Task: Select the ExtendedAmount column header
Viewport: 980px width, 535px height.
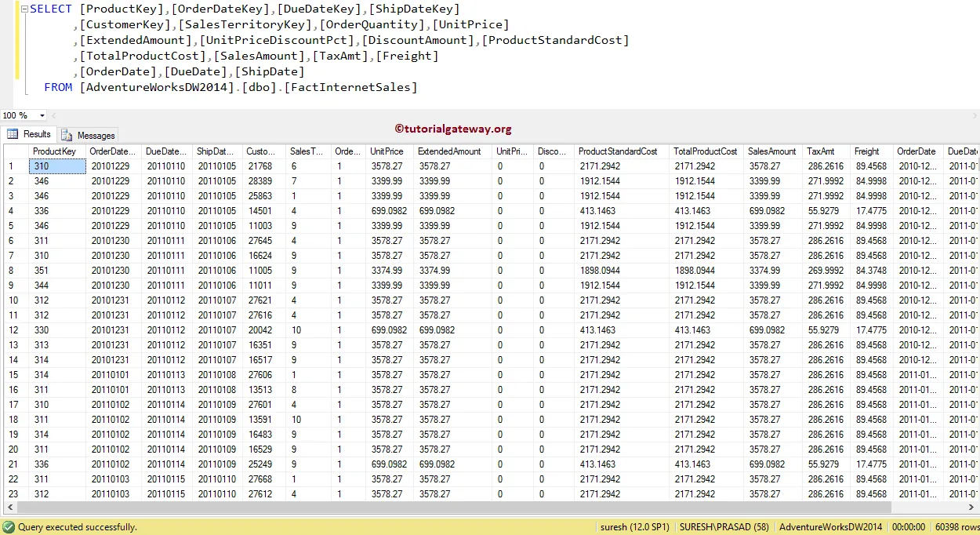Action: pyautogui.click(x=453, y=151)
